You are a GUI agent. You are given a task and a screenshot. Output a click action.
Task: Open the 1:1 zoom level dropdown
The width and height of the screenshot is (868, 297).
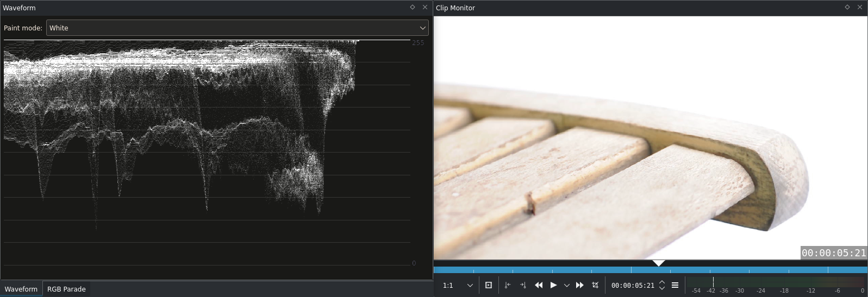tap(457, 285)
